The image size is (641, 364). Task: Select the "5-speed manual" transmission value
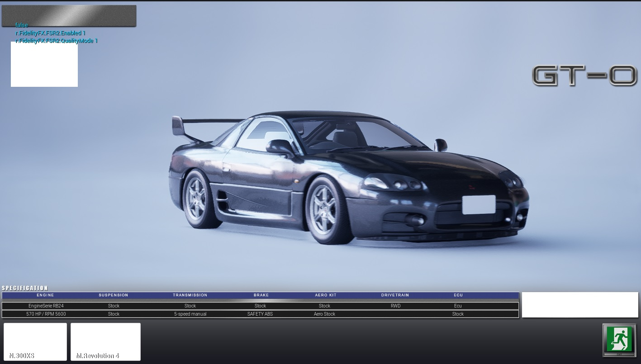(x=190, y=314)
